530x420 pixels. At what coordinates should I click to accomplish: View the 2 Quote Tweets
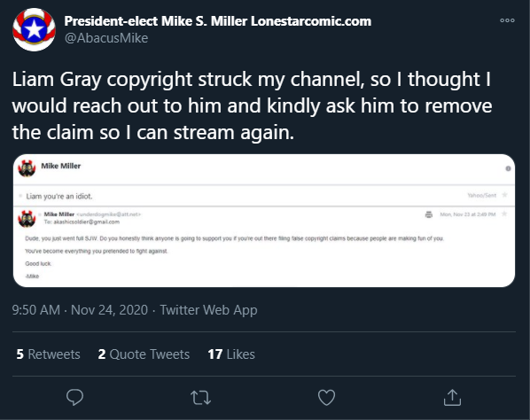pos(144,354)
